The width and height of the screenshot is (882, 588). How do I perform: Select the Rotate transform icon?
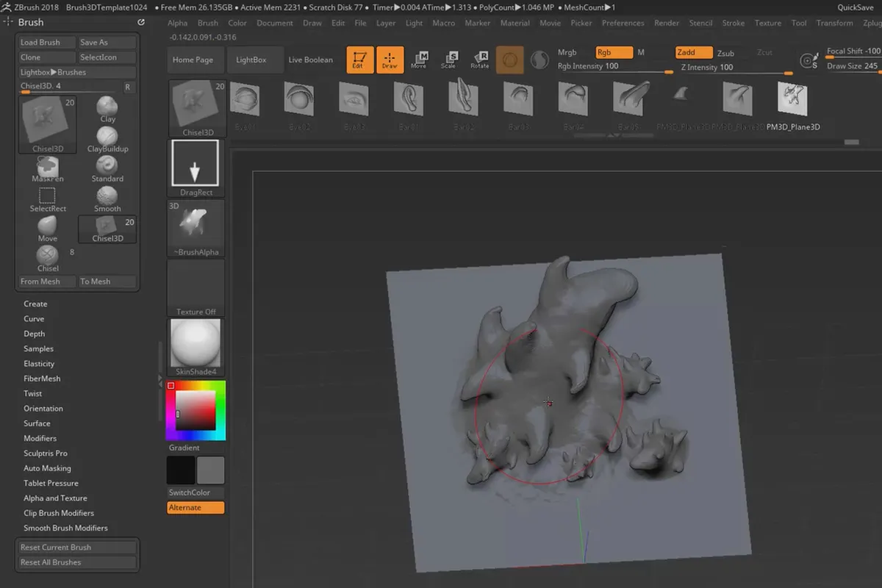(479, 60)
